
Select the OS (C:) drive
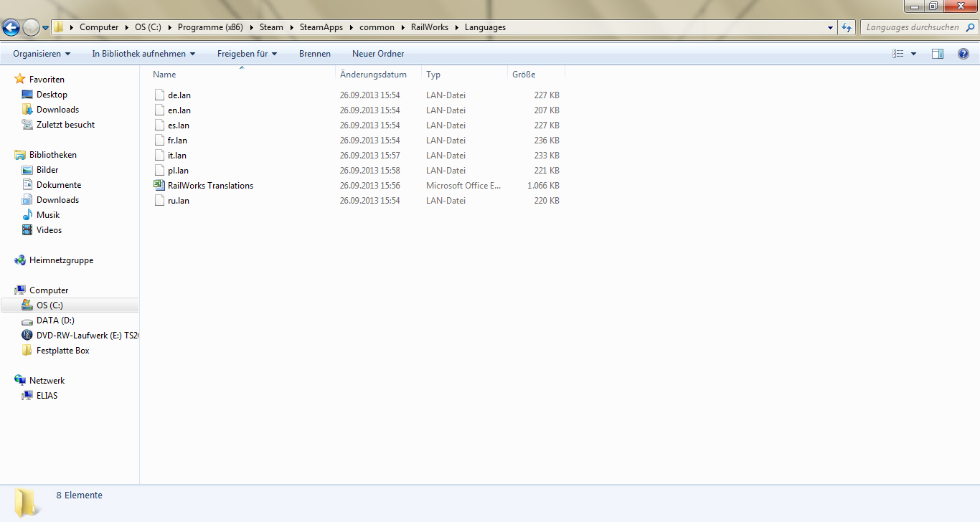coord(70,305)
